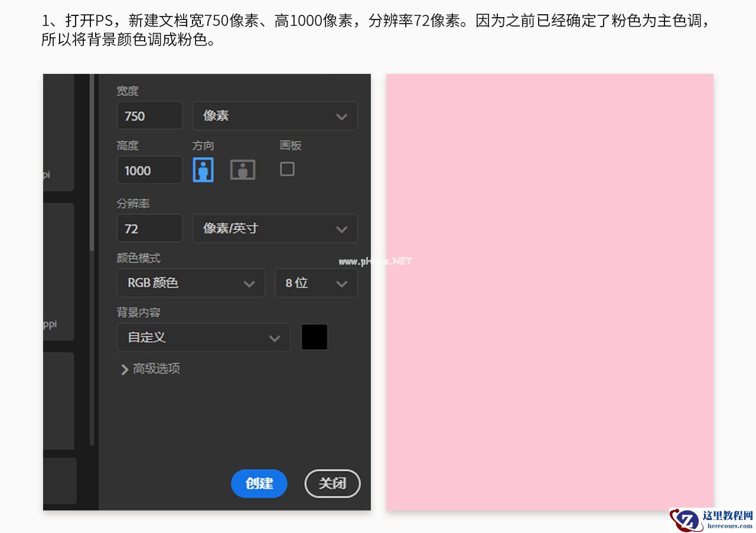Click the artboard (画板) checkbox
Viewport: 756px width, 533px height.
287,169
